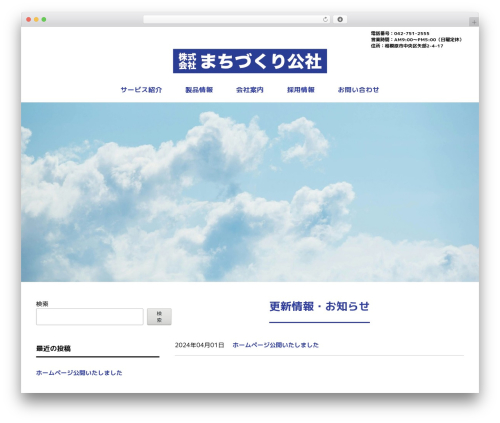Screen dimensions: 500x423
Task: Click the 住所 address line in header
Action: pyautogui.click(x=407, y=46)
